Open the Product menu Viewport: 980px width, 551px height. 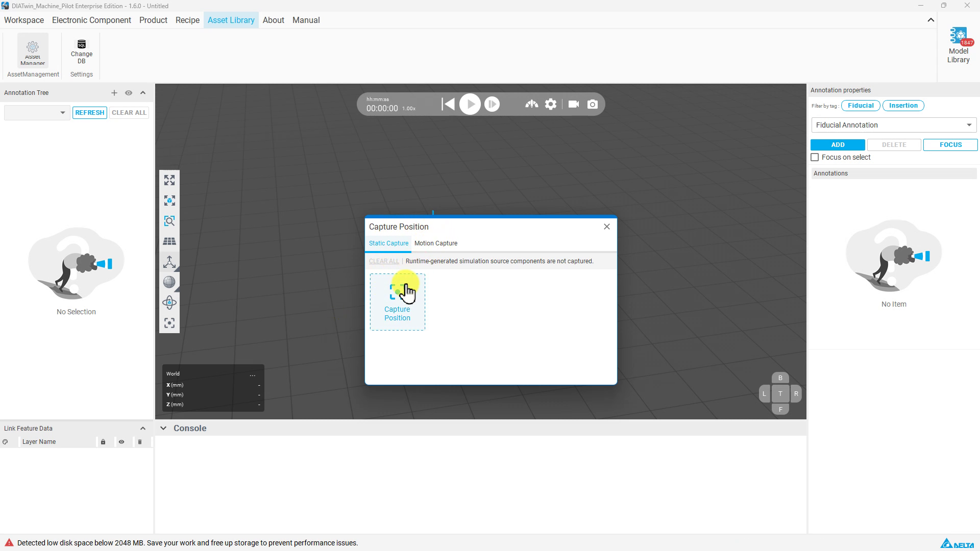point(153,20)
